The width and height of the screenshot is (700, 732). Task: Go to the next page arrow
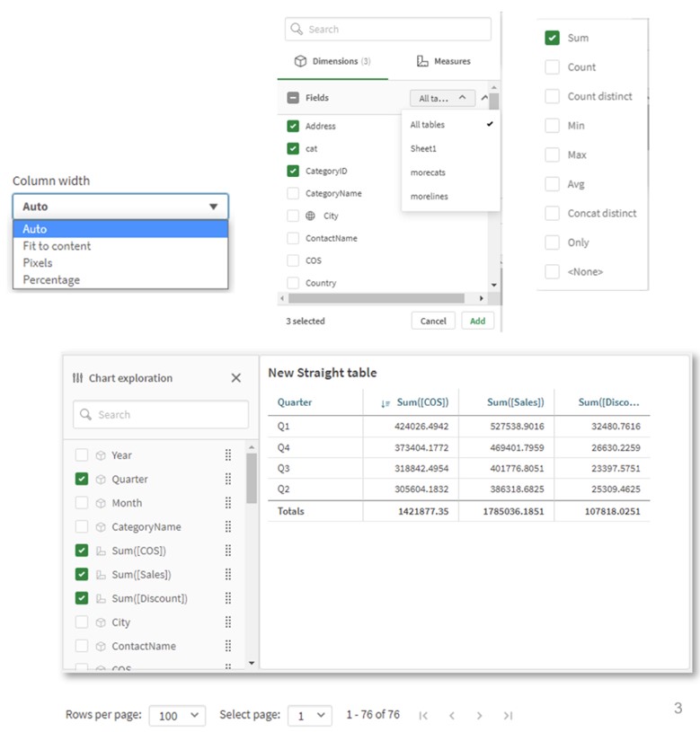479,715
